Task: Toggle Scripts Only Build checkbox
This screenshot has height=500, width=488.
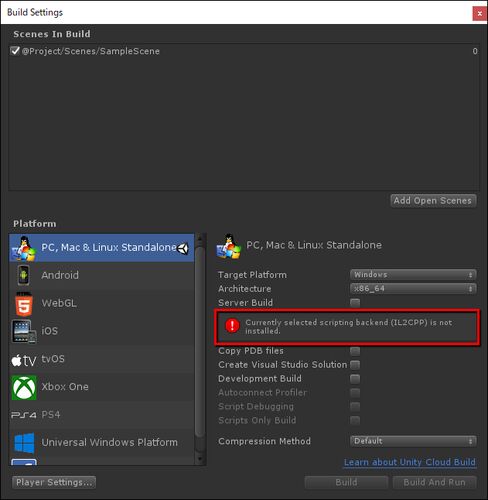Action: tap(355, 420)
